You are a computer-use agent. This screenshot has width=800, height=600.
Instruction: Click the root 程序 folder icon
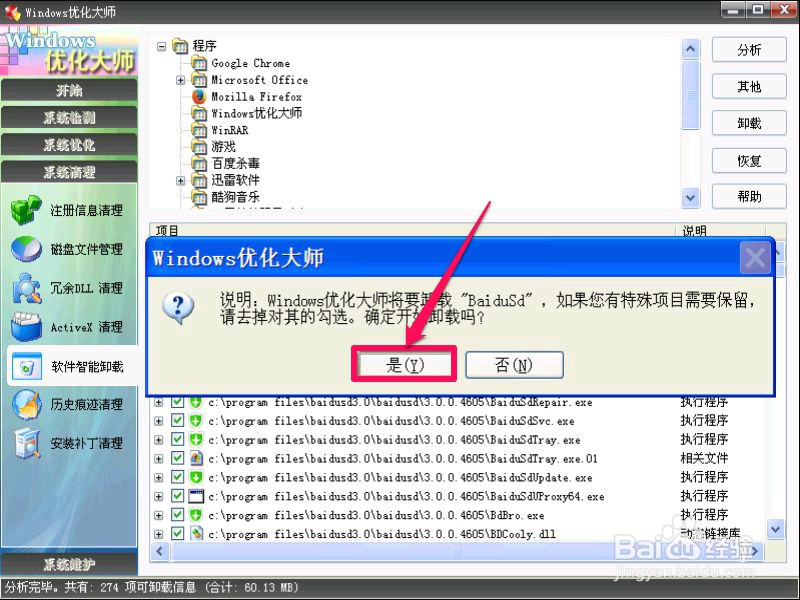pos(180,46)
